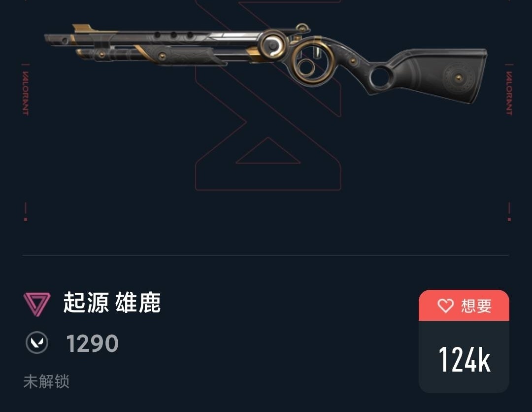Click the lower left red marker dash

pyautogui.click(x=26, y=212)
